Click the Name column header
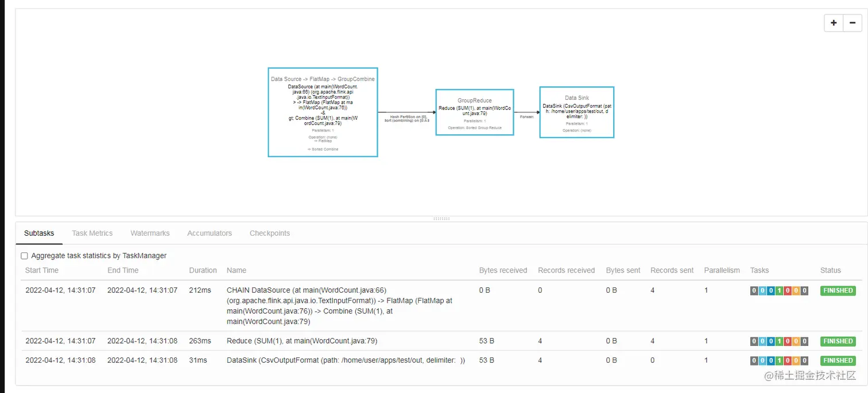 237,270
